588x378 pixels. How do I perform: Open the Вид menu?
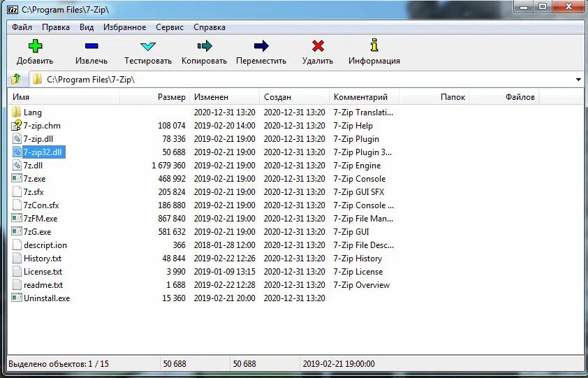(87, 27)
